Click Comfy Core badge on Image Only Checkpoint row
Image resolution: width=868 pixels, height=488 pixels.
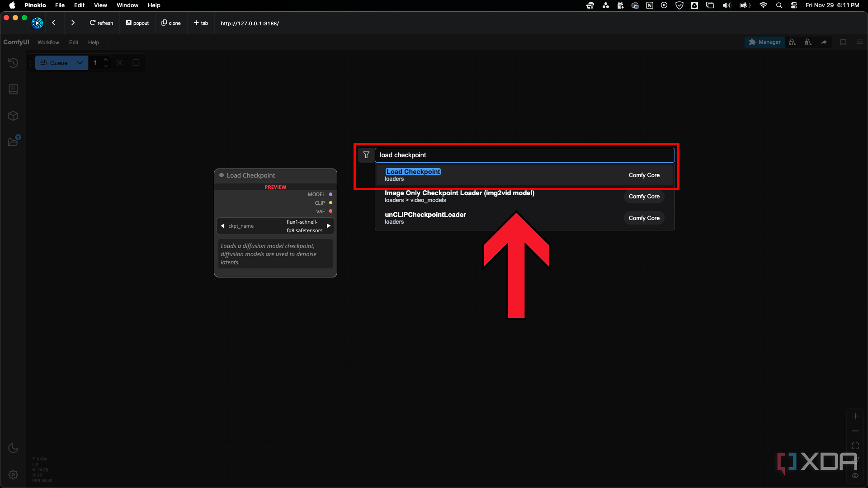644,197
